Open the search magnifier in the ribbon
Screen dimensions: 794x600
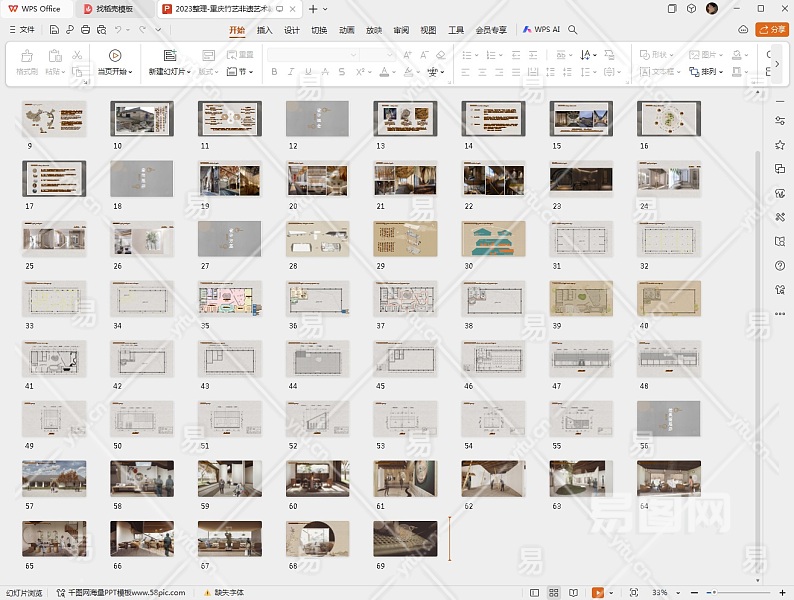(573, 30)
